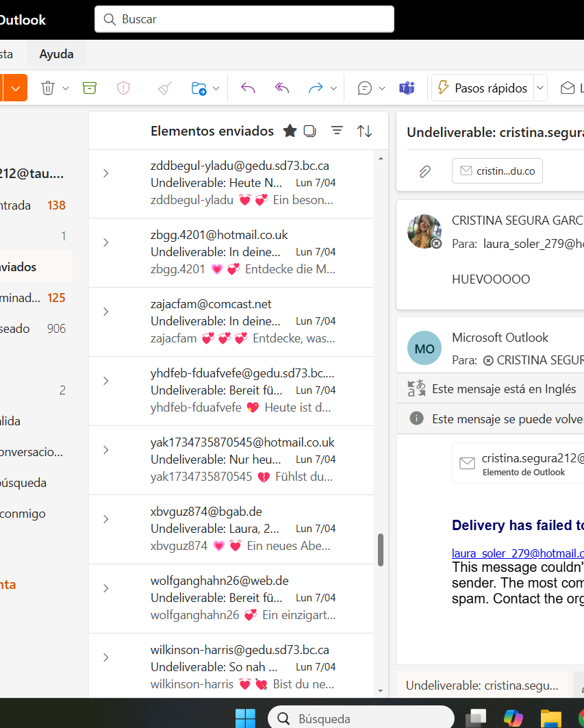Click the Forward arrow icon

[316, 88]
